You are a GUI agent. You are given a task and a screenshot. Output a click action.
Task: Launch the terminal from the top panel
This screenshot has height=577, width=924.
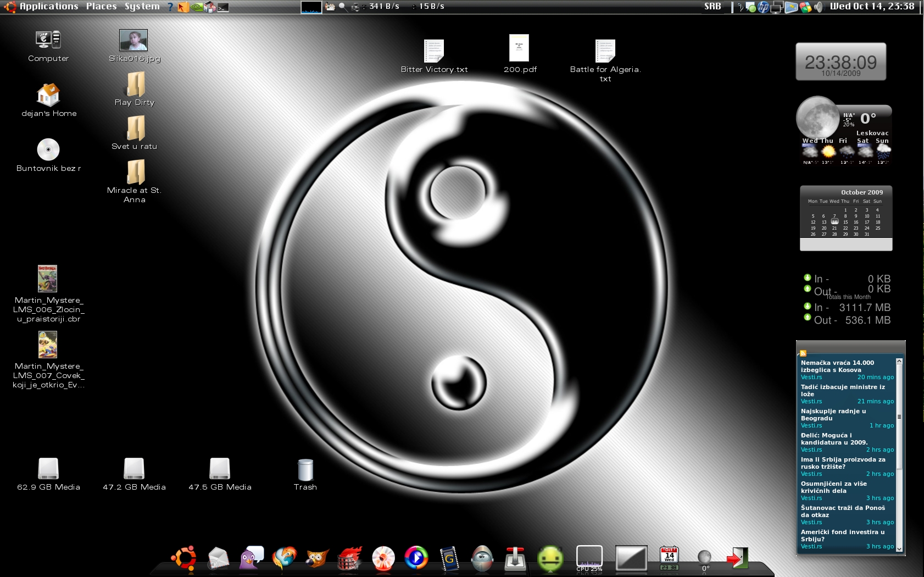pos(223,7)
